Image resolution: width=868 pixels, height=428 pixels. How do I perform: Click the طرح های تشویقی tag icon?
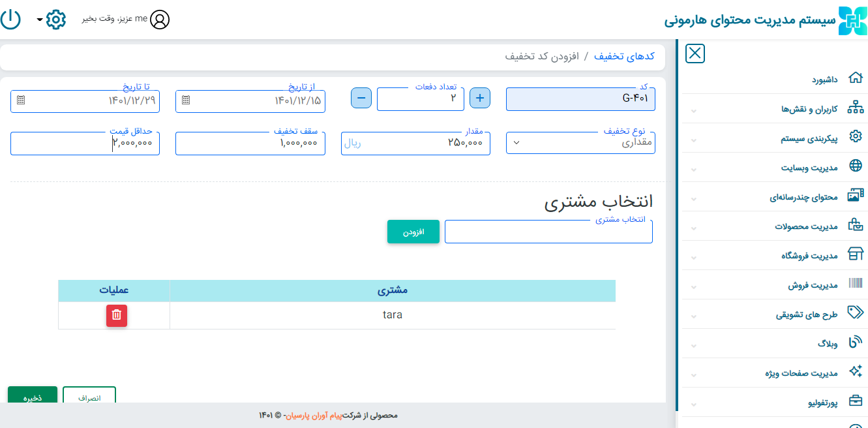point(855,313)
